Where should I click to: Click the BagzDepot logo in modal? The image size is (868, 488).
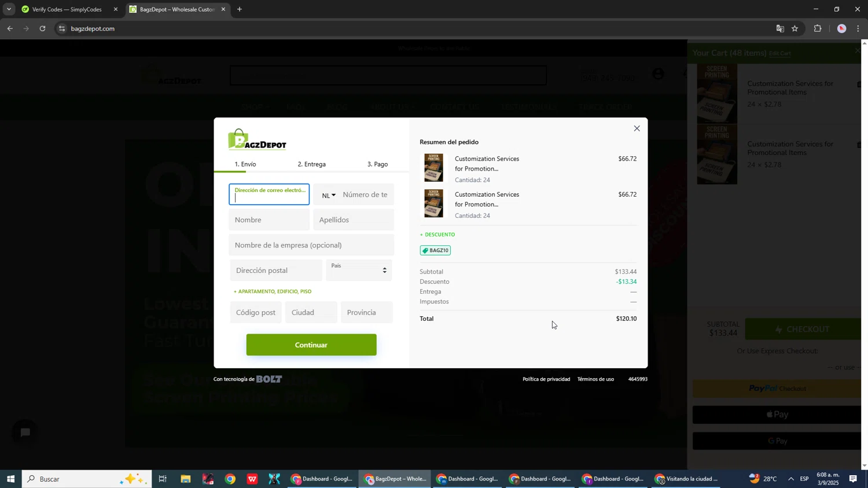point(257,139)
